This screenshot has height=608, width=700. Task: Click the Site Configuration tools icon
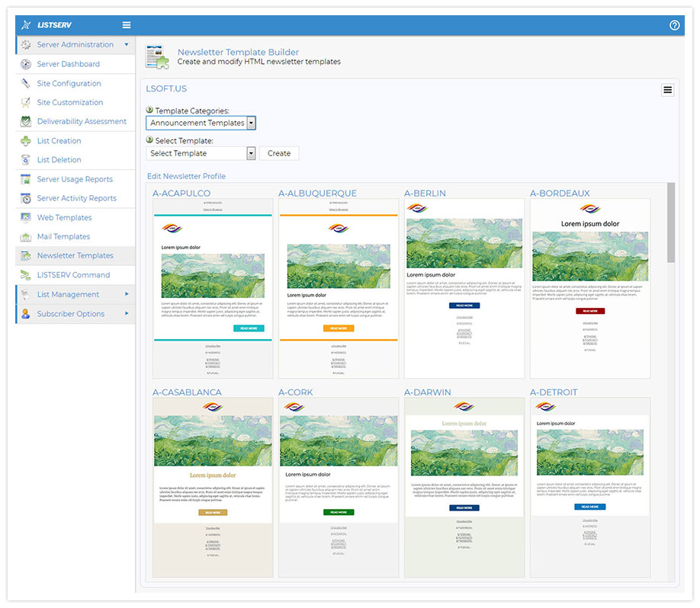tap(26, 83)
